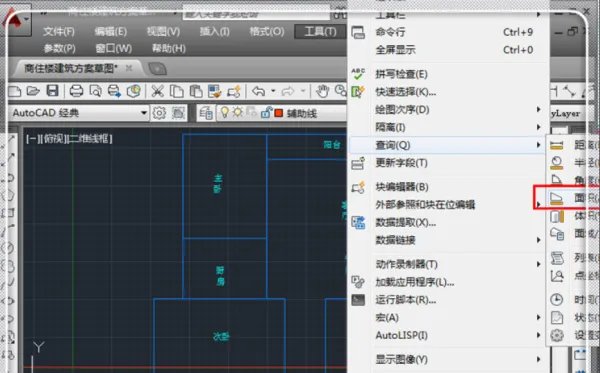Open the AutoCAD 经典 workspace dropdown
Viewport: 600px width, 373px height.
tap(144, 113)
